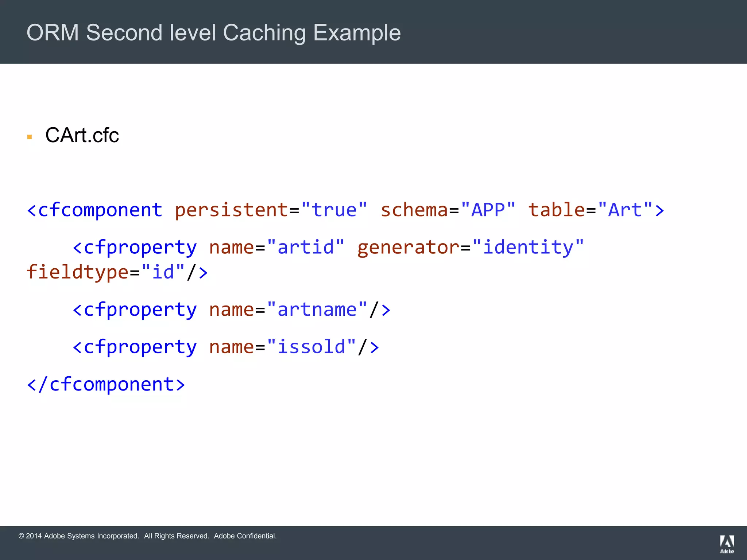This screenshot has width=747, height=560.
Task: Click the table attribute name
Action: 557,210
